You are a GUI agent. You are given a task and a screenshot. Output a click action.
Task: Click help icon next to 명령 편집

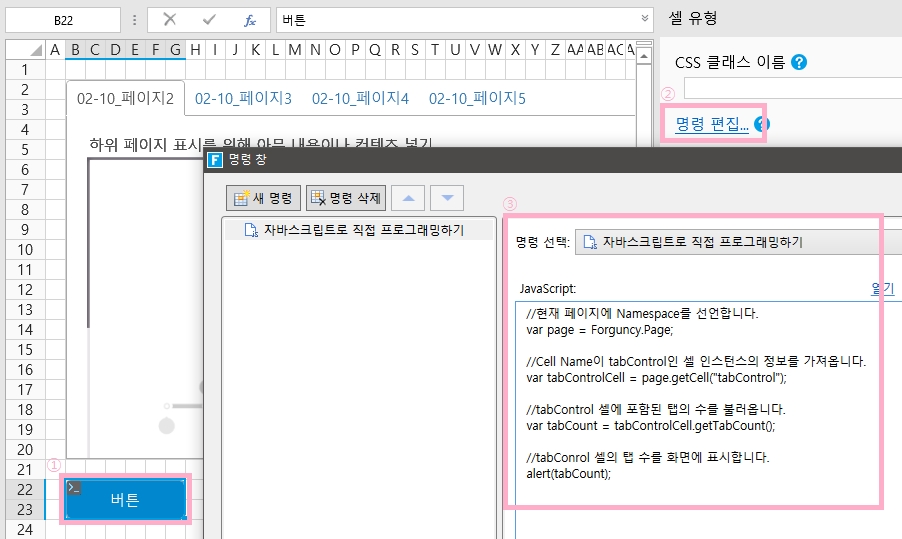tap(762, 124)
